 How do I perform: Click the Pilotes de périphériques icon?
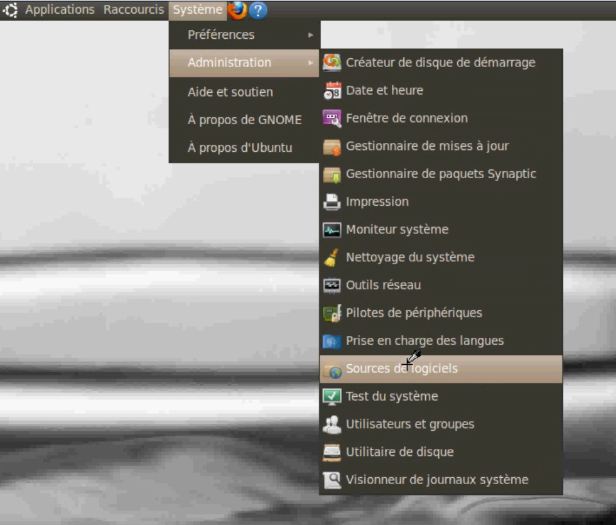(332, 313)
